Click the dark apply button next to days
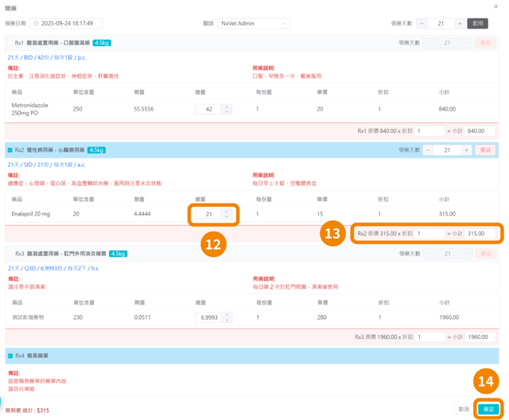 pyautogui.click(x=477, y=23)
